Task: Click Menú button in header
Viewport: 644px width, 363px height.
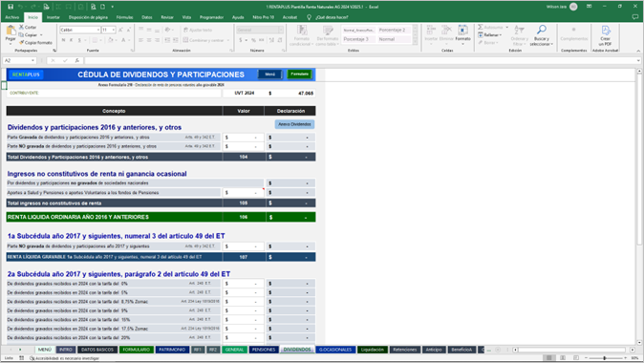Action: [269, 75]
